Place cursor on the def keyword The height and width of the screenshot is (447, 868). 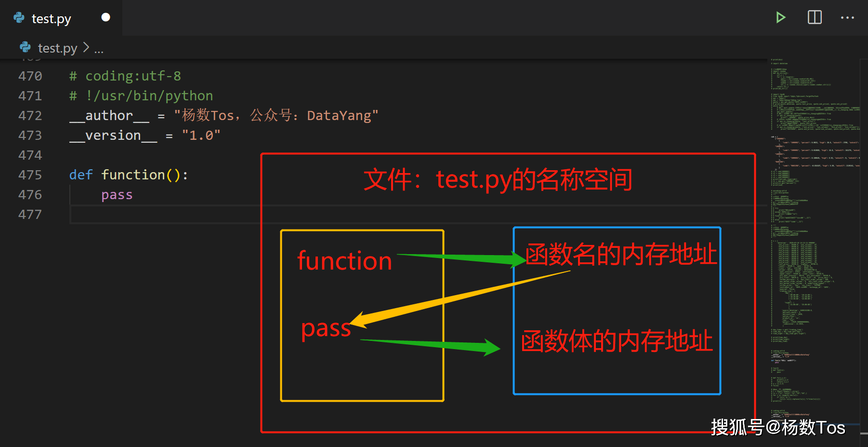(x=80, y=175)
